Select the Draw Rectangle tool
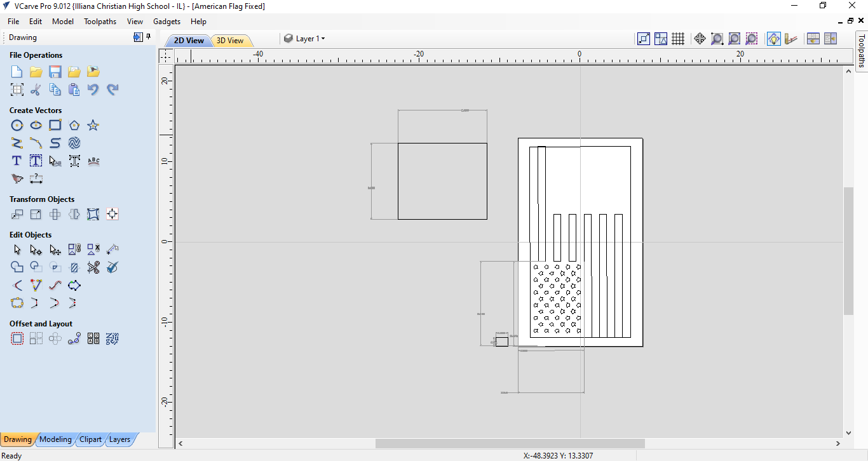The height and width of the screenshot is (461, 868). [55, 125]
